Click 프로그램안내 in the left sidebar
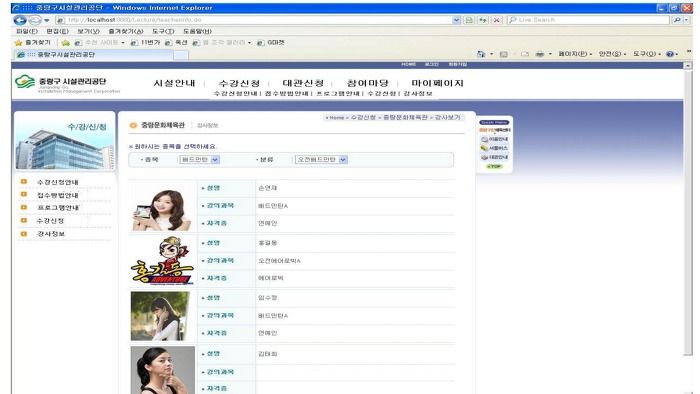 pos(58,208)
